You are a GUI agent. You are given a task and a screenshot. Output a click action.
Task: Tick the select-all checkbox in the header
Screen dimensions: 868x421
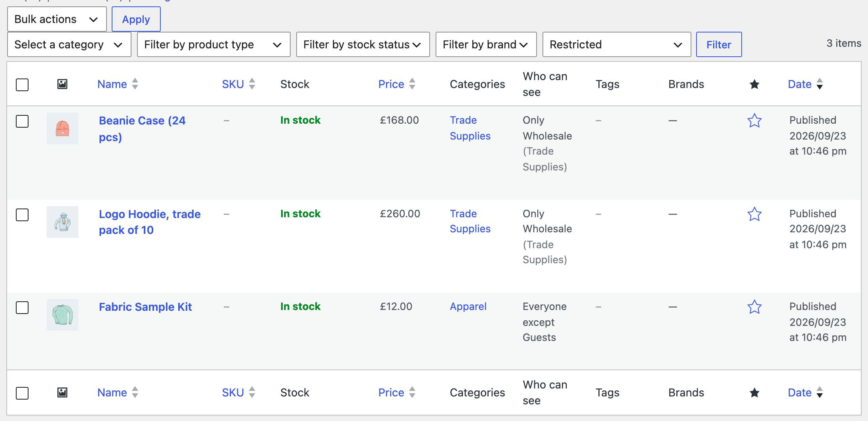coord(22,84)
